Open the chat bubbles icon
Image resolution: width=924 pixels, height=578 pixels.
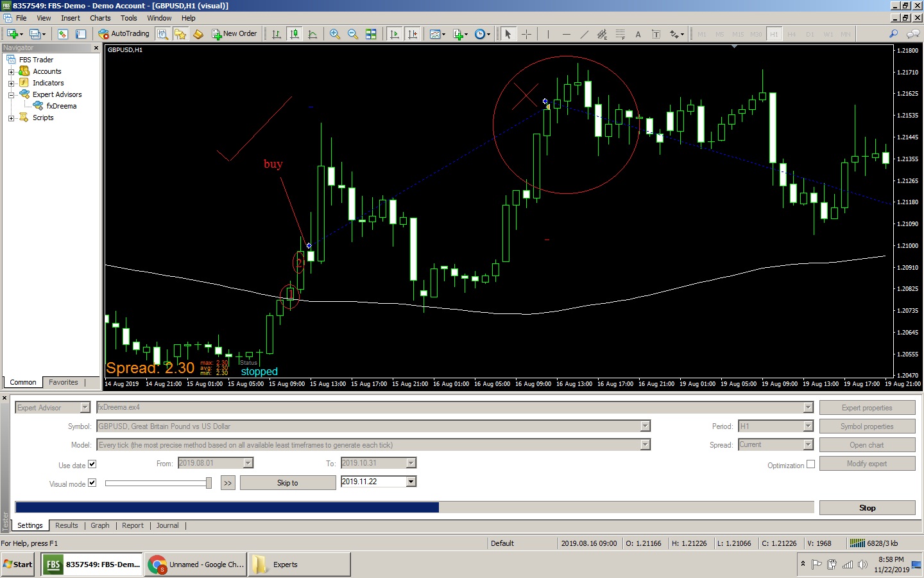coord(913,34)
